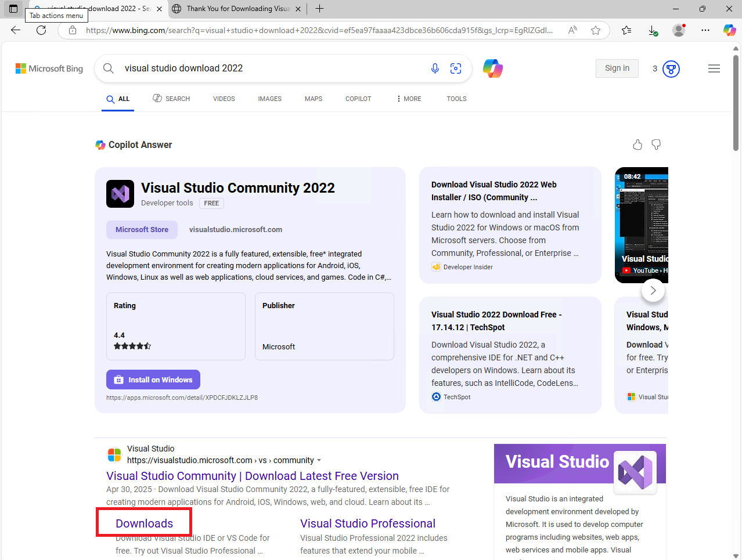Screen dimensions: 742x560
Task: Click the browser address bar URL
Action: pyautogui.click(x=319, y=30)
